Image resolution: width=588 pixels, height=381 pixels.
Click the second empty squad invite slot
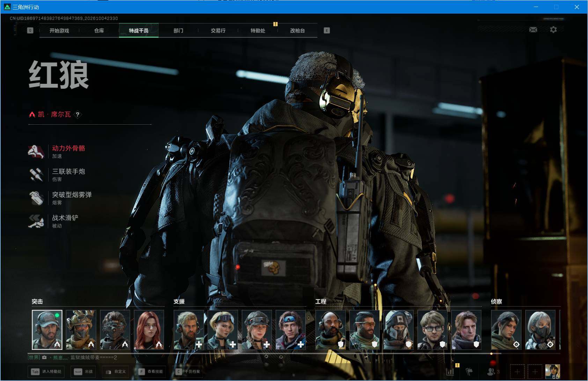535,372
